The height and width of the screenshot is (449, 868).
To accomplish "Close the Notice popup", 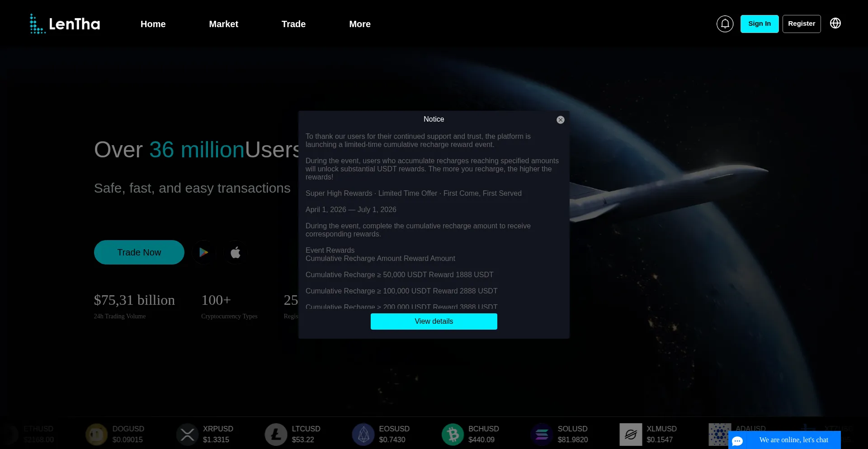I will [x=560, y=120].
